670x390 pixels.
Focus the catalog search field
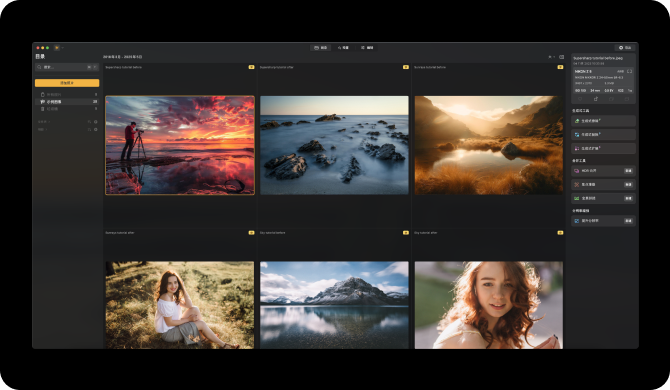(x=67, y=67)
